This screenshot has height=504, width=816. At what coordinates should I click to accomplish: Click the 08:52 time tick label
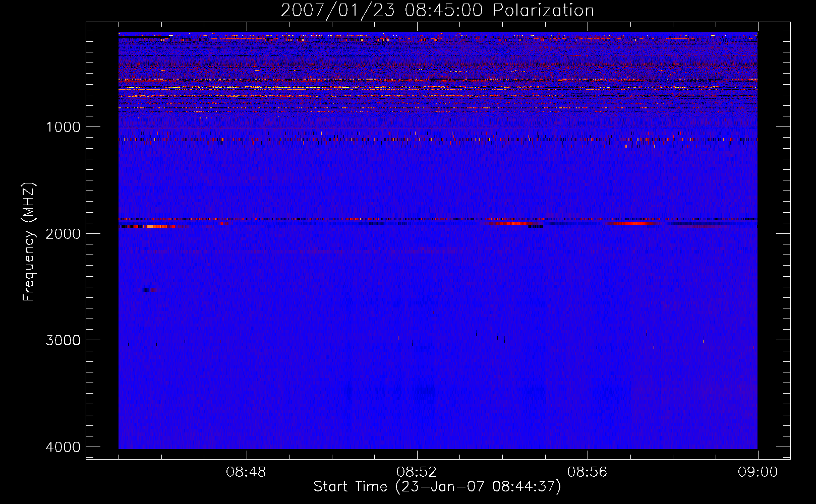pos(417,472)
